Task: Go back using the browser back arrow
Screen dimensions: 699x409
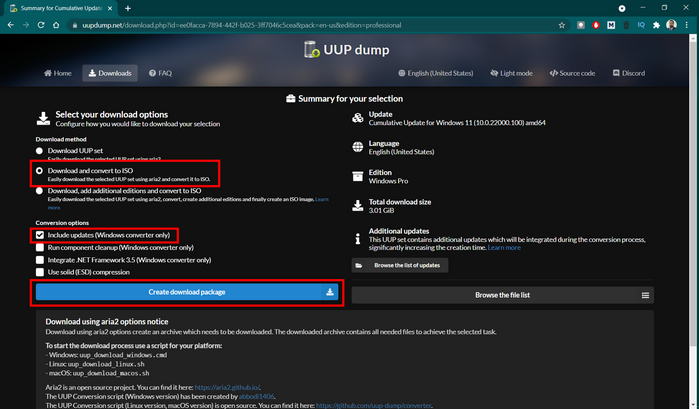Action: click(x=11, y=25)
